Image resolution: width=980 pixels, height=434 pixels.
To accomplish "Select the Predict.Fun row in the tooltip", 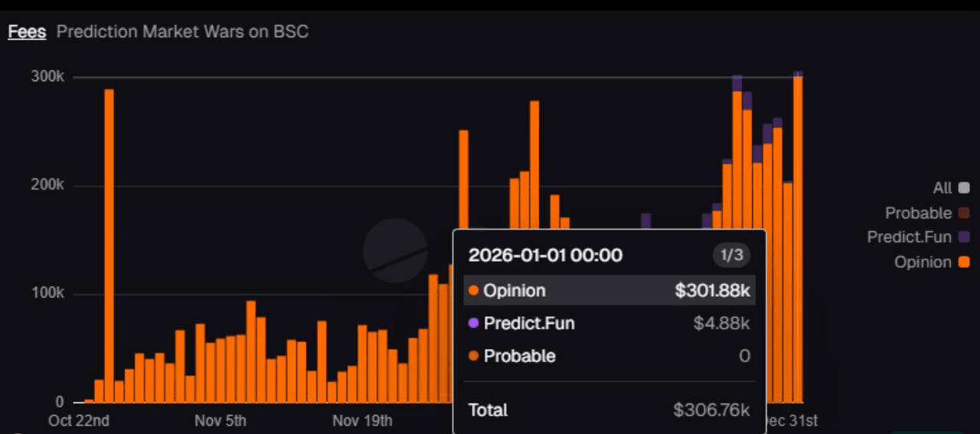I will [x=609, y=323].
